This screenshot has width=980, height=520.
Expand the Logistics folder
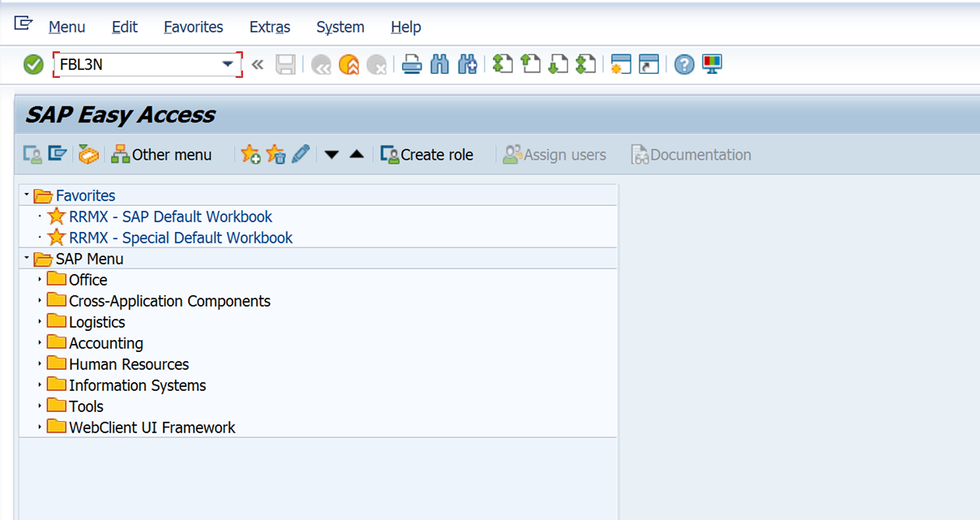pyautogui.click(x=41, y=321)
